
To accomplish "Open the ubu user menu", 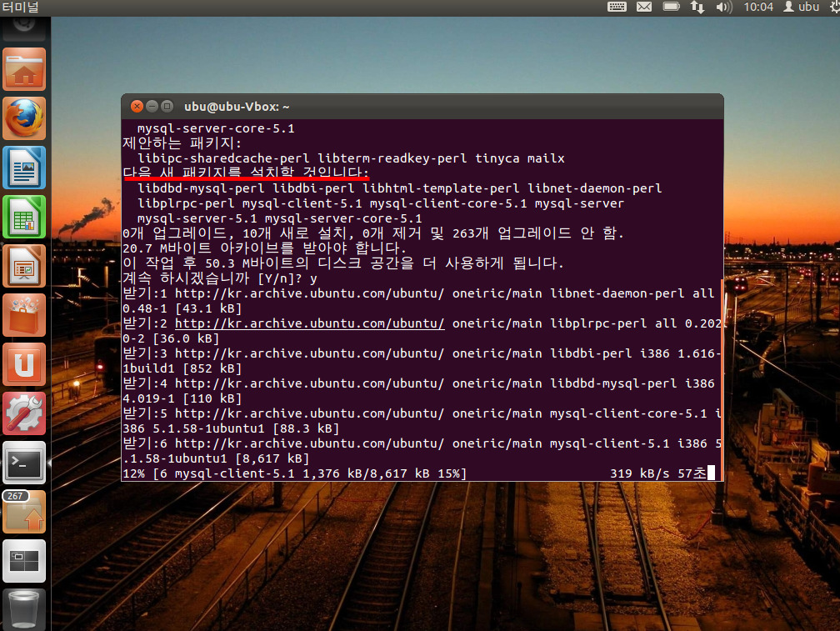I will click(x=801, y=7).
